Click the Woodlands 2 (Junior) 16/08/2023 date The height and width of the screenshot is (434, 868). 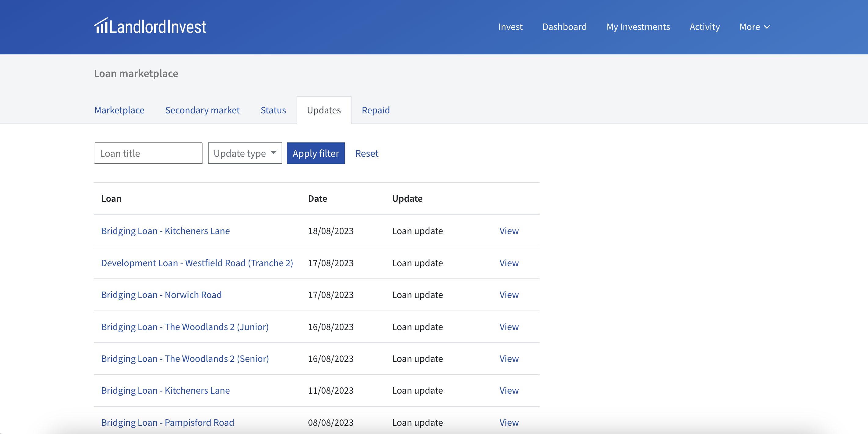click(330, 326)
